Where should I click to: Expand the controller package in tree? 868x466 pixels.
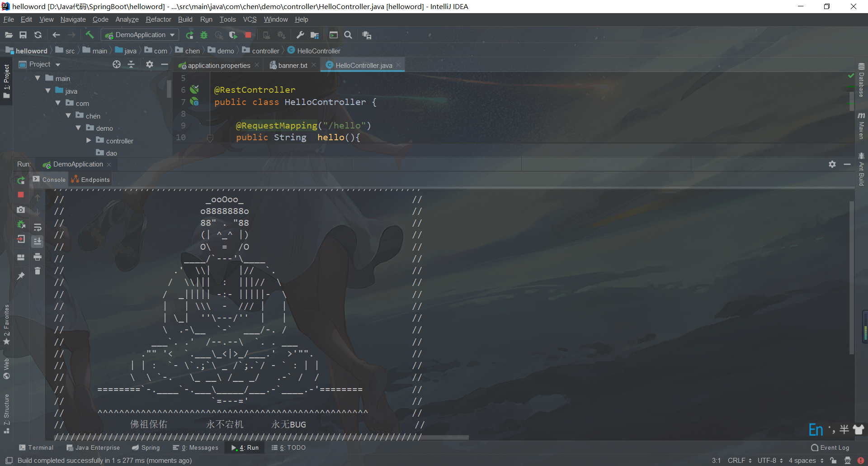point(89,141)
